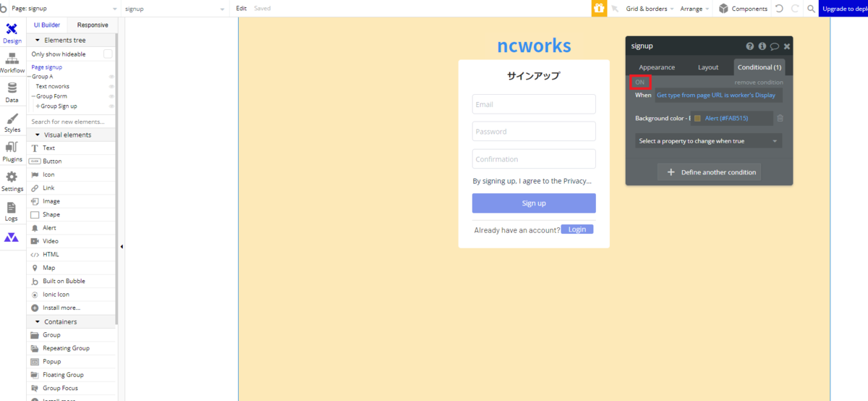Toggle visibility eye for Text ncworks

click(x=111, y=87)
